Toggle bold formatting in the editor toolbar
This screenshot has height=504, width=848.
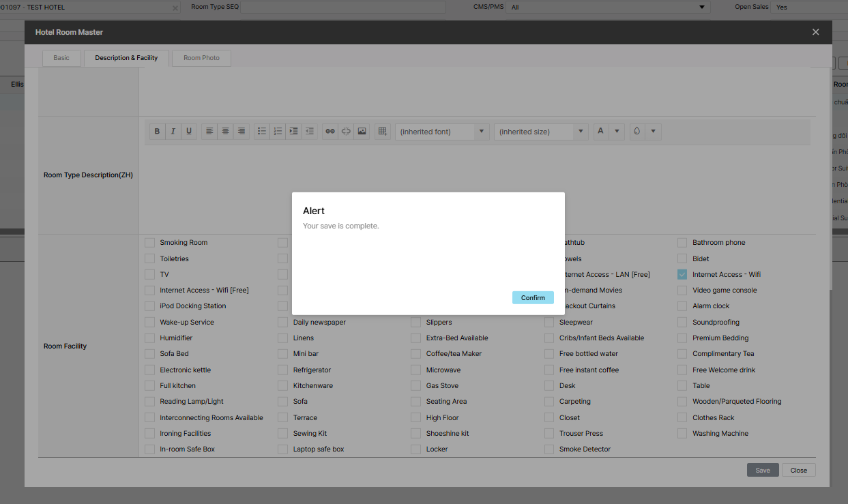(x=157, y=132)
